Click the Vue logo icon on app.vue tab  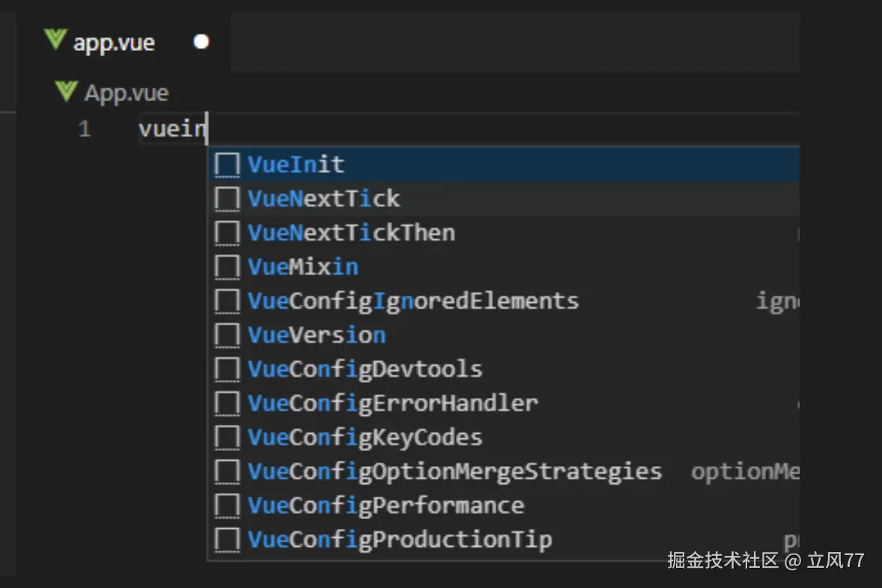coord(55,40)
